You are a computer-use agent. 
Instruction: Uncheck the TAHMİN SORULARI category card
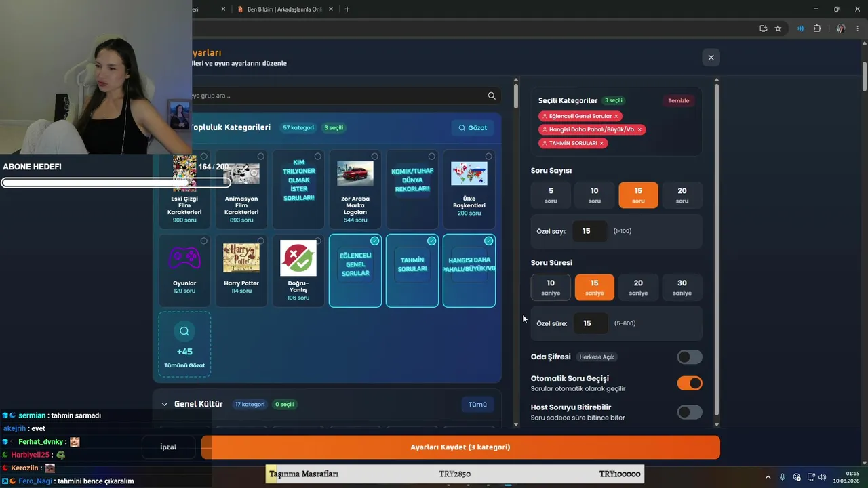pyautogui.click(x=412, y=270)
